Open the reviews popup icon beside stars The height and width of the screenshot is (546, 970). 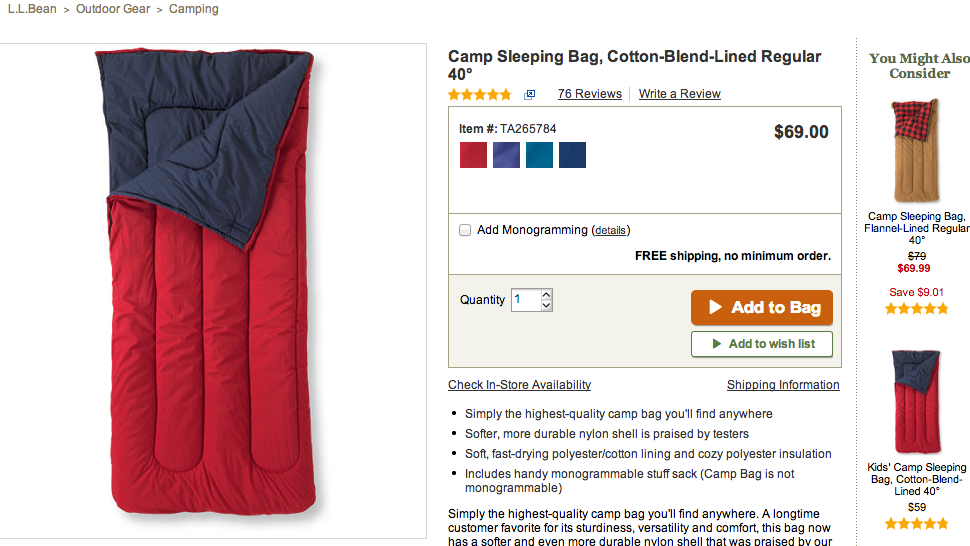530,94
